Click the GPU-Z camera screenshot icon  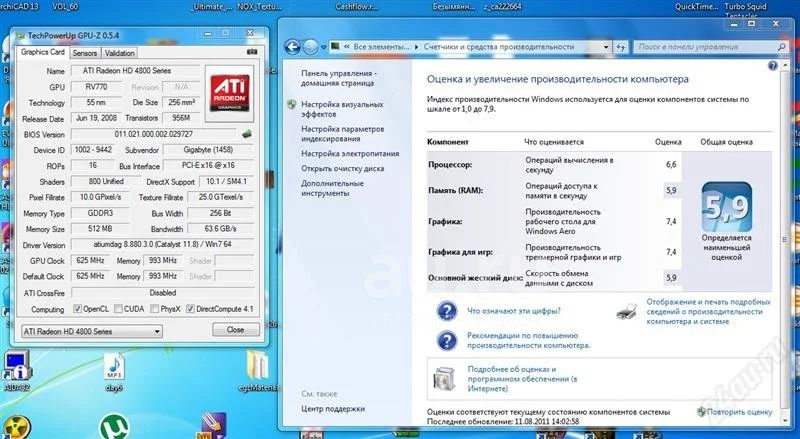(x=252, y=52)
